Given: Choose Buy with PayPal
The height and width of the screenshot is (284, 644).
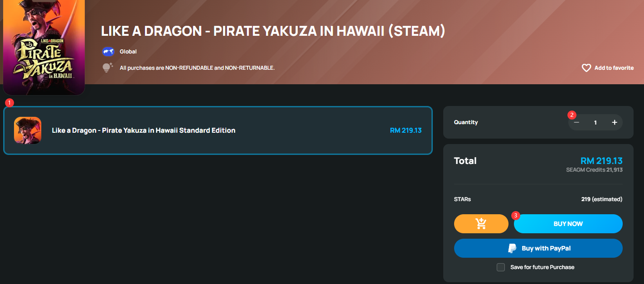Looking at the screenshot, I should pyautogui.click(x=538, y=248).
